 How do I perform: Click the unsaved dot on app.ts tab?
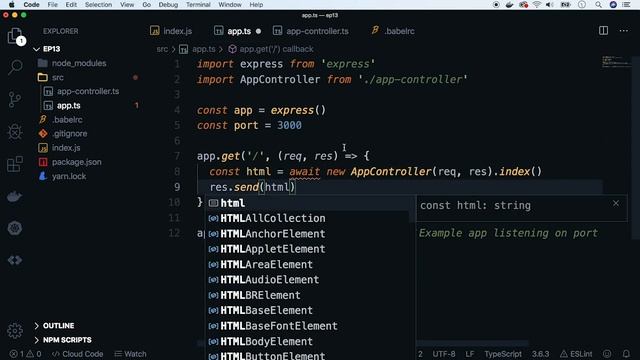coord(258,31)
